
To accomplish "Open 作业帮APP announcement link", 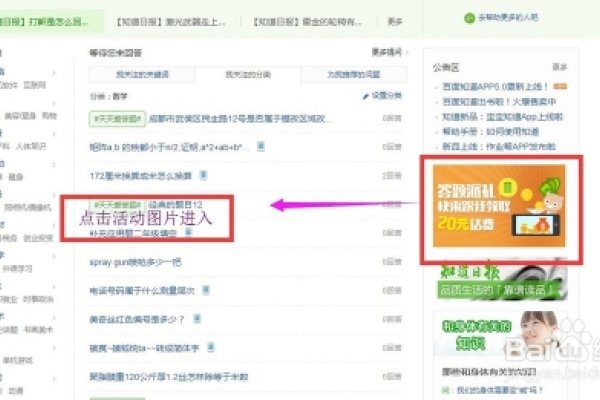I will coord(499,147).
